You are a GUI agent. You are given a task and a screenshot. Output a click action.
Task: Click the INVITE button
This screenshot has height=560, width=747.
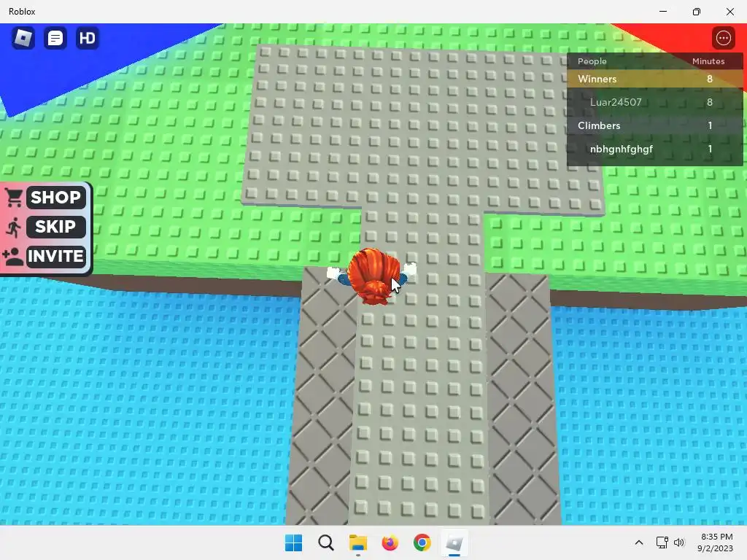[x=55, y=256]
